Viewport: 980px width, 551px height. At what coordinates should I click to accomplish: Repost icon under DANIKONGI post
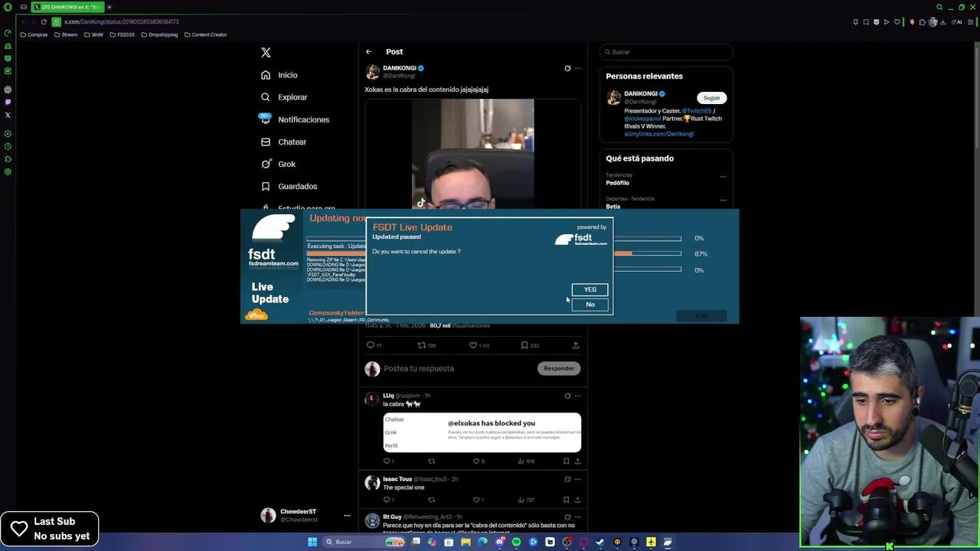(x=421, y=345)
